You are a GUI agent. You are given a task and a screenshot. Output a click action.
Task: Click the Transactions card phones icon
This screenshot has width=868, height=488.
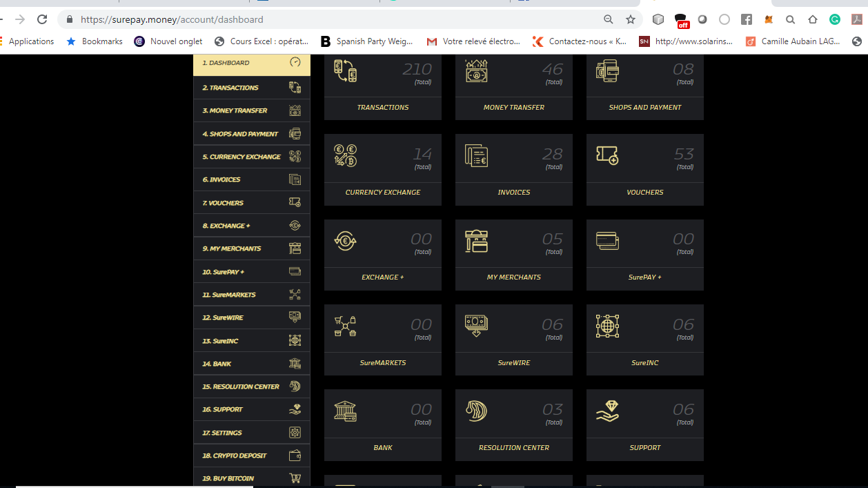pos(345,70)
